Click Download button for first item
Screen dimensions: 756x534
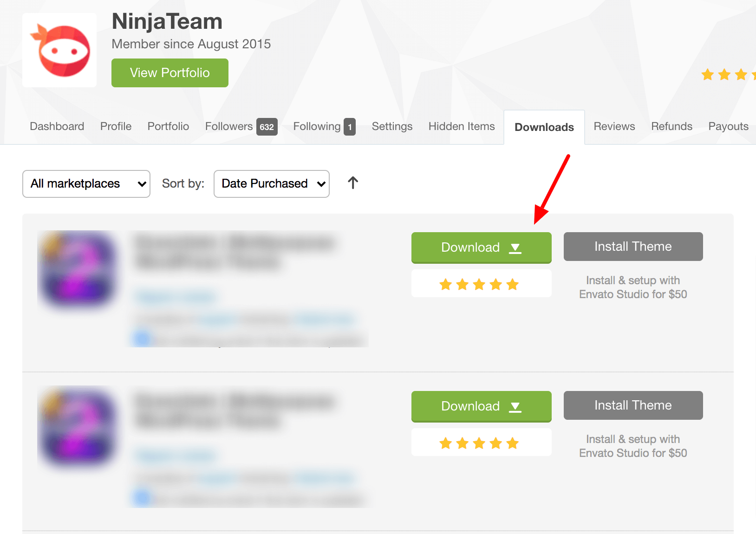pos(482,247)
